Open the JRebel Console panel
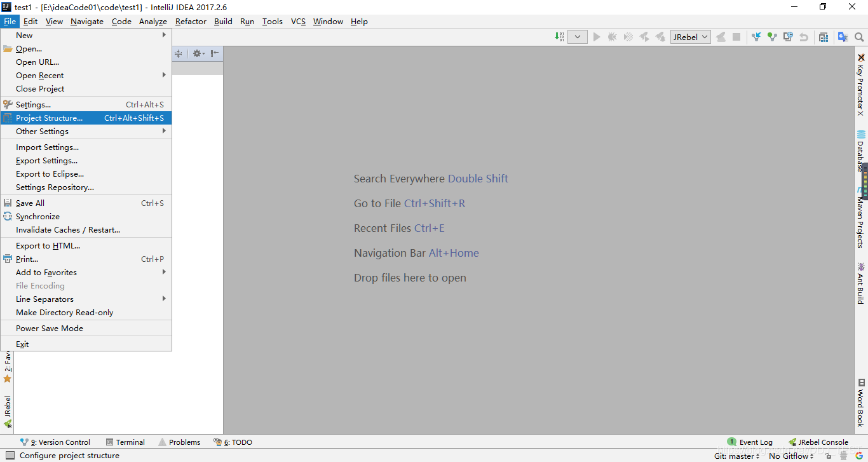Viewport: 868px width, 462px height. coord(818,442)
